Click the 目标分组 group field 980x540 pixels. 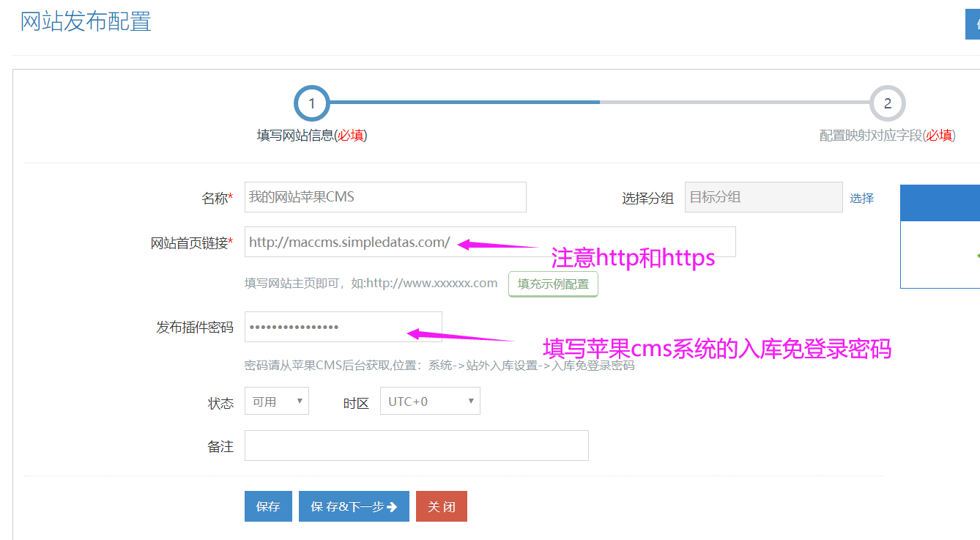click(763, 197)
